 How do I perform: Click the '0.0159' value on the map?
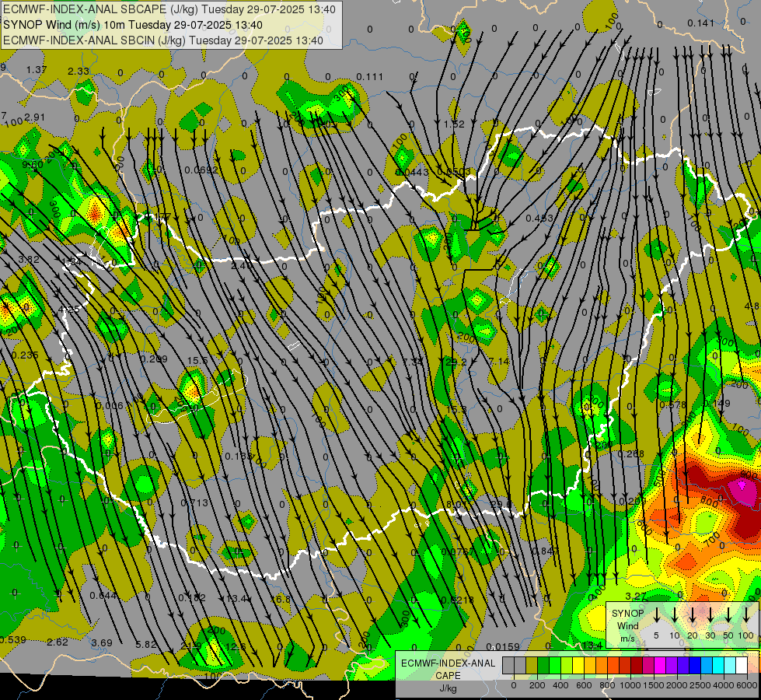[503, 646]
